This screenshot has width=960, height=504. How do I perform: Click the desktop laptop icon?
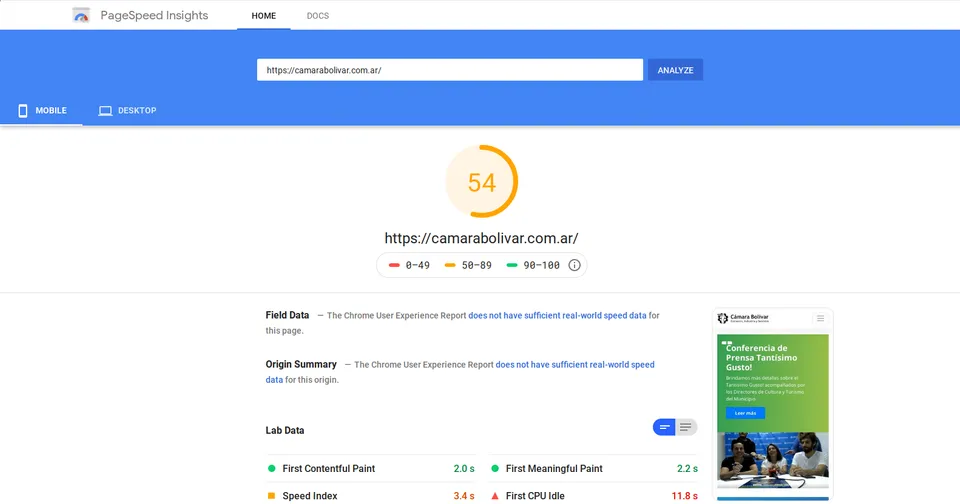tap(105, 111)
